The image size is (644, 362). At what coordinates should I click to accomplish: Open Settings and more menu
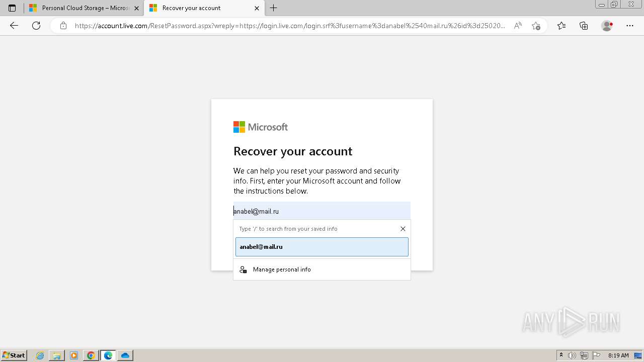(x=630, y=26)
